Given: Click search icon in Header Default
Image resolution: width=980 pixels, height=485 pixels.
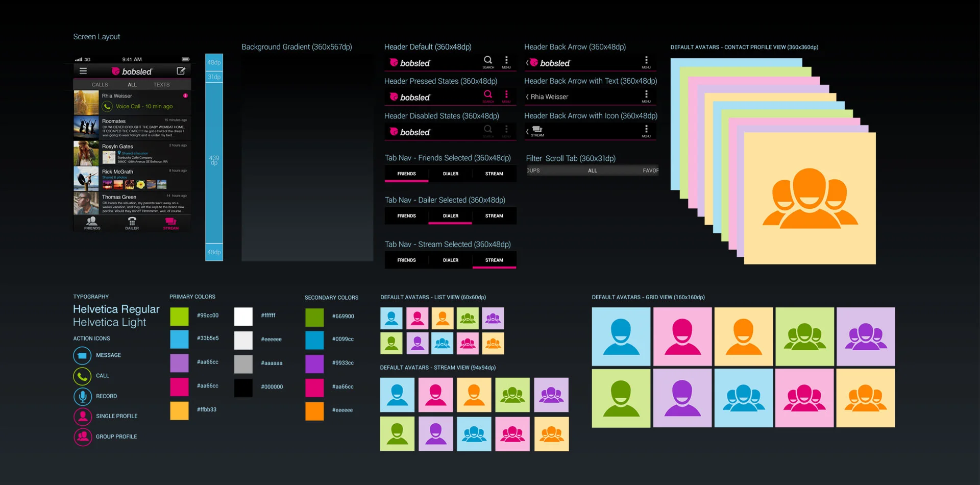Looking at the screenshot, I should (x=488, y=60).
